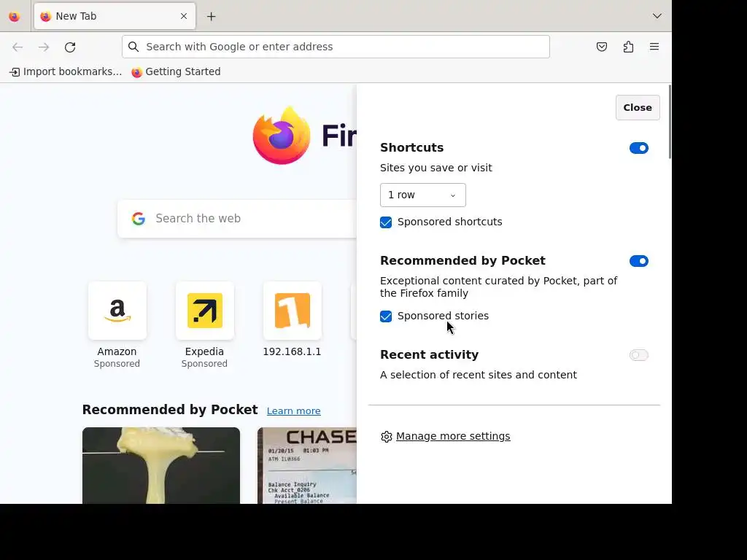Go back one page
The width and height of the screenshot is (747, 560).
(18, 47)
